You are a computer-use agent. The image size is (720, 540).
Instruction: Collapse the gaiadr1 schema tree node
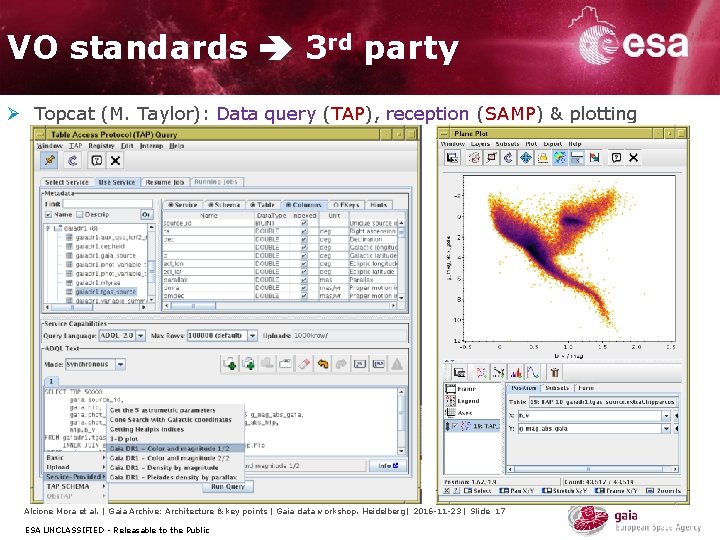(x=48, y=228)
